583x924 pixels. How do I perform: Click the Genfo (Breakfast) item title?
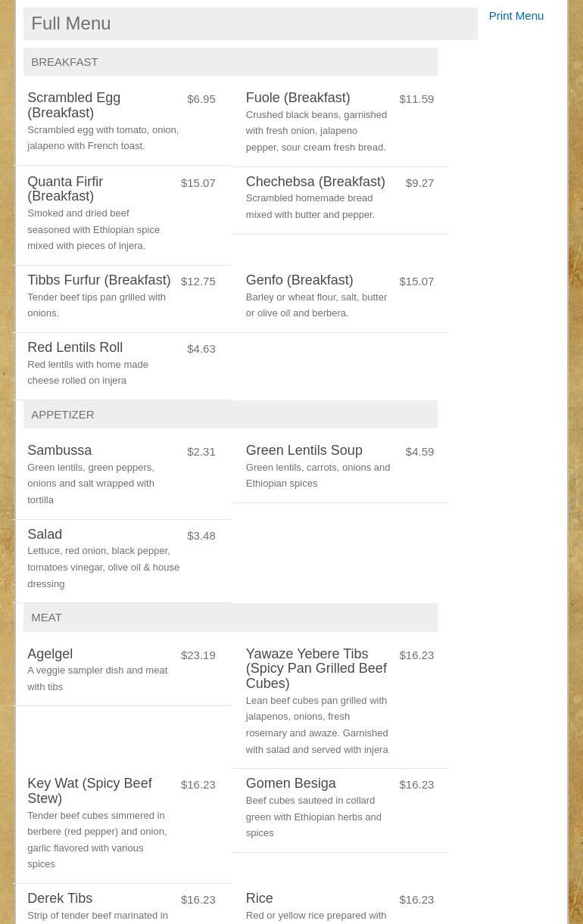coord(299,280)
